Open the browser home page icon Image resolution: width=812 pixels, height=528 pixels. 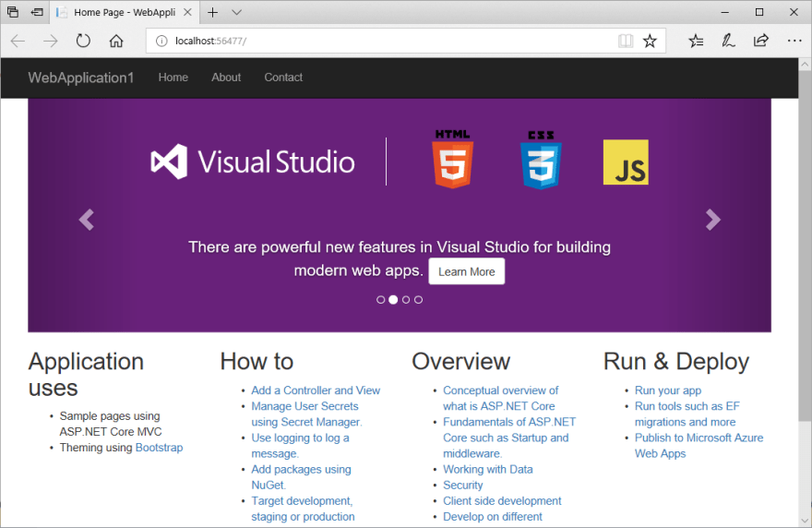click(x=116, y=41)
